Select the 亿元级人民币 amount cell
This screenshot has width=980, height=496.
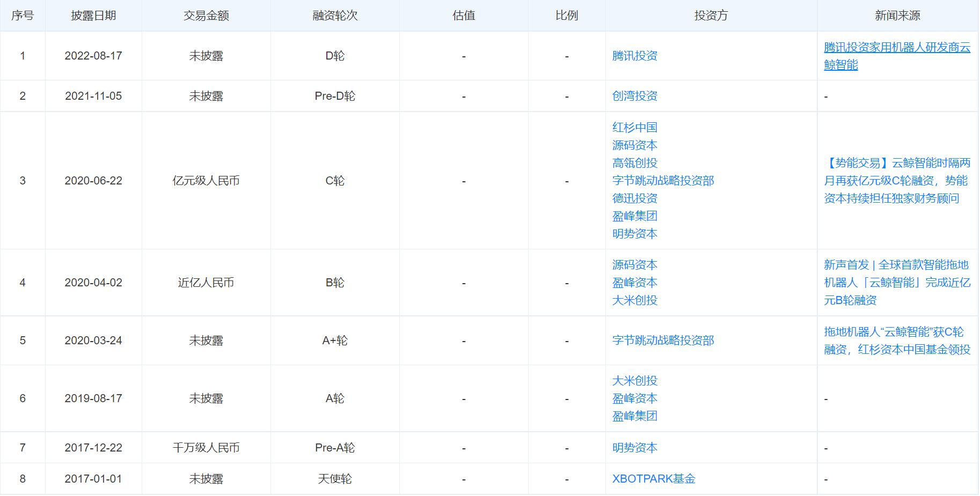[x=206, y=181]
